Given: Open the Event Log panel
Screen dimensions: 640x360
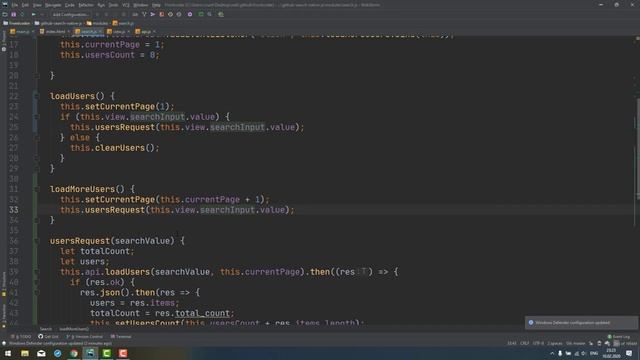Looking at the screenshot, I should [x=619, y=337].
